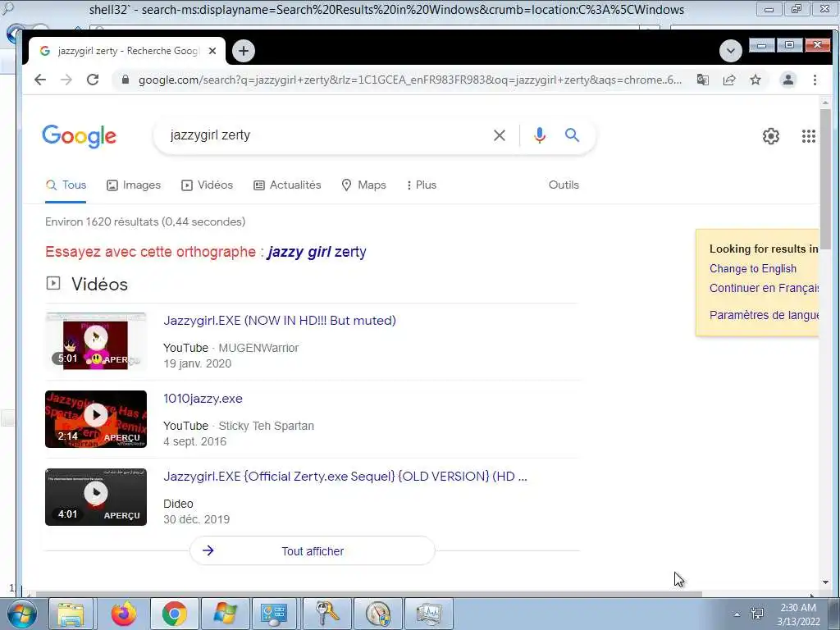Open the gauge-shield icon taskbar item

point(377,614)
